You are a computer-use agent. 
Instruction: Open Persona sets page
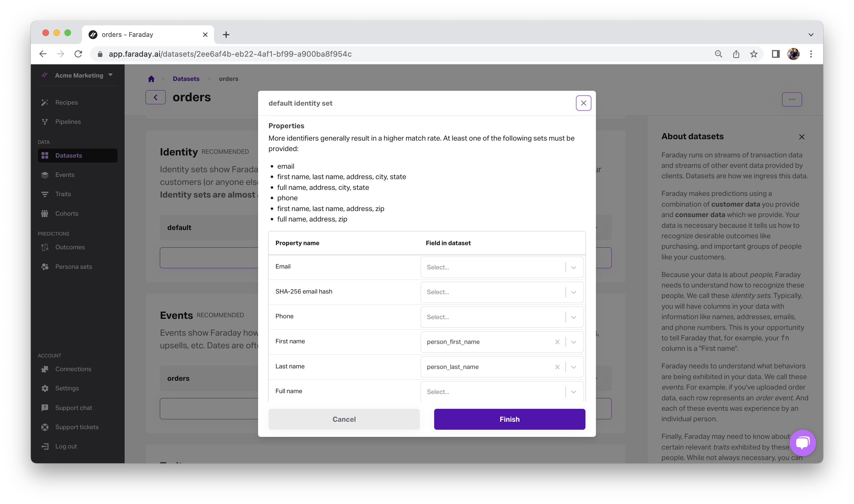[73, 267]
